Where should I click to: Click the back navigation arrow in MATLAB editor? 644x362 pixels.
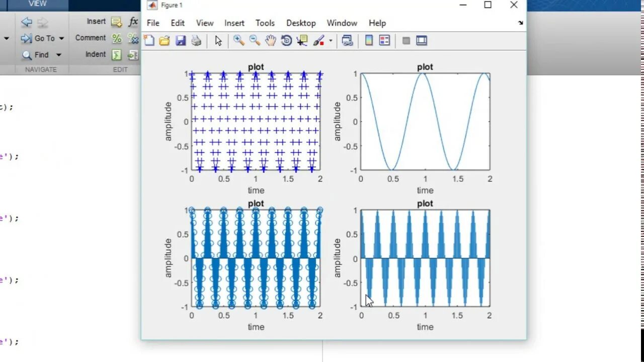(27, 22)
